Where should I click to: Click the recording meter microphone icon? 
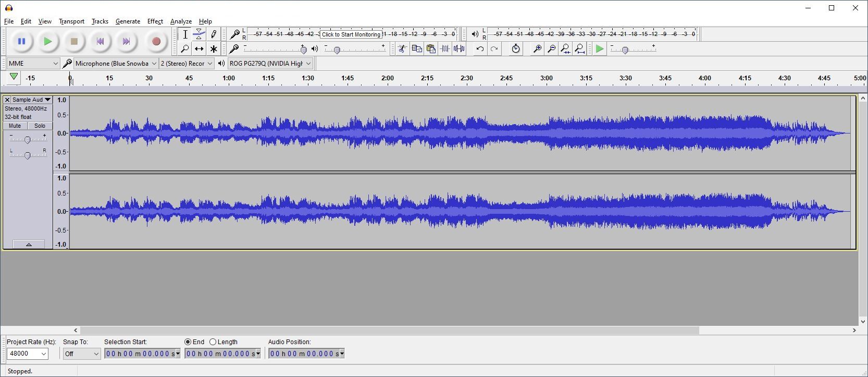click(x=235, y=34)
